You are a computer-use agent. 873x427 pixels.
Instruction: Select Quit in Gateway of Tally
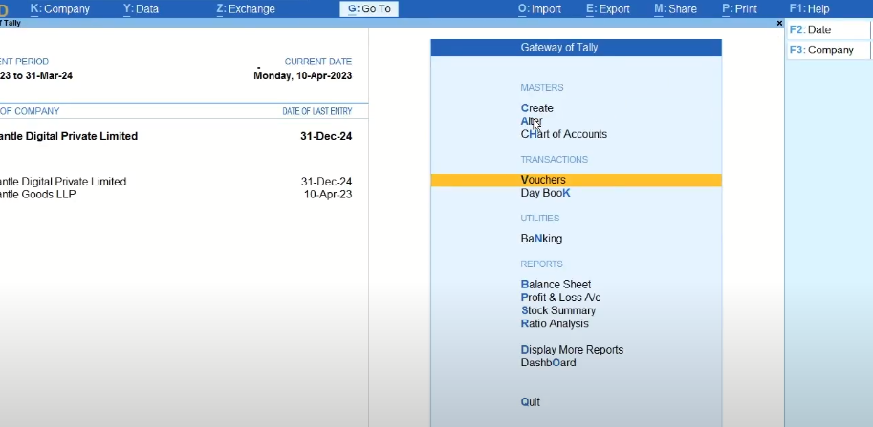(x=530, y=402)
